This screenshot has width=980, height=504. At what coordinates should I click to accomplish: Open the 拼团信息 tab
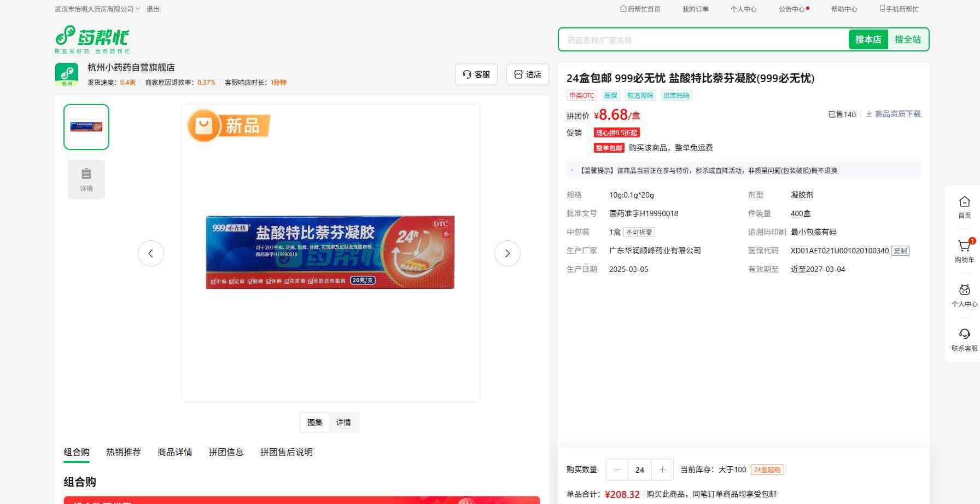[226, 452]
